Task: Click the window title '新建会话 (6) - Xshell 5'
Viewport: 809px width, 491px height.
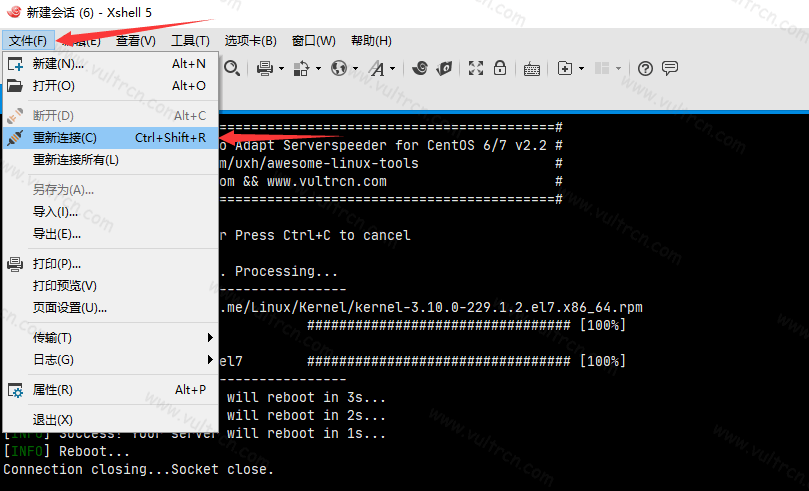Action: point(89,12)
